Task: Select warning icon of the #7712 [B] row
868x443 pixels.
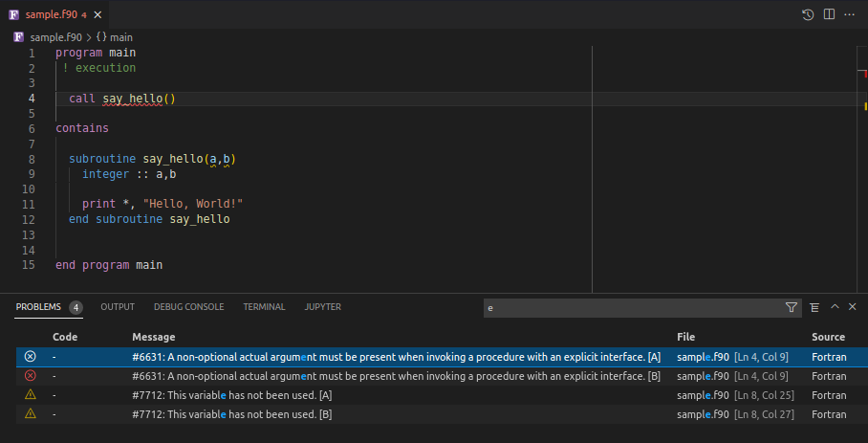Action: [31, 413]
